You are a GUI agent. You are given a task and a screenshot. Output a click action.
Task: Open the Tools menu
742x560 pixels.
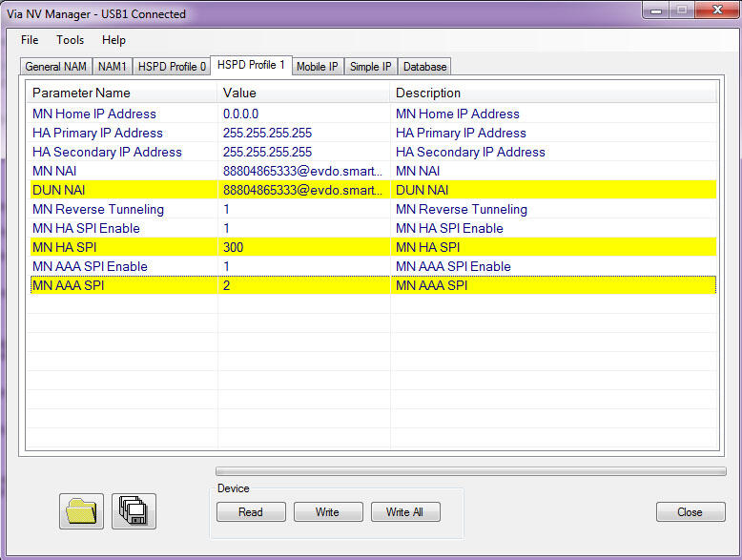pos(70,40)
